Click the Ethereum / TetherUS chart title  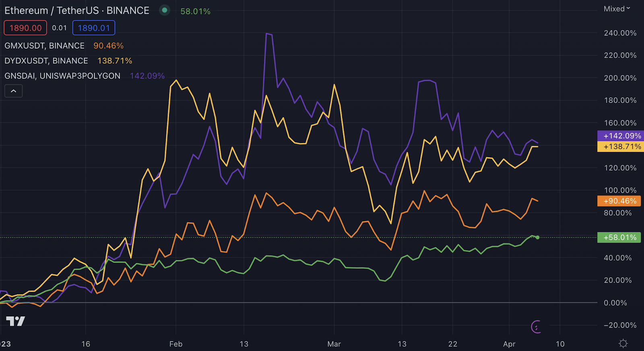point(77,10)
